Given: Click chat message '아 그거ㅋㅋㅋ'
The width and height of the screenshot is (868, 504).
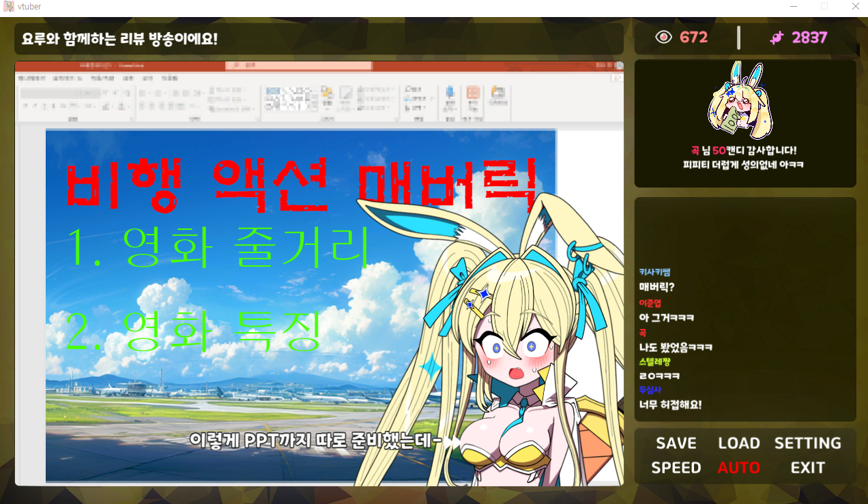Looking at the screenshot, I should click(x=667, y=318).
